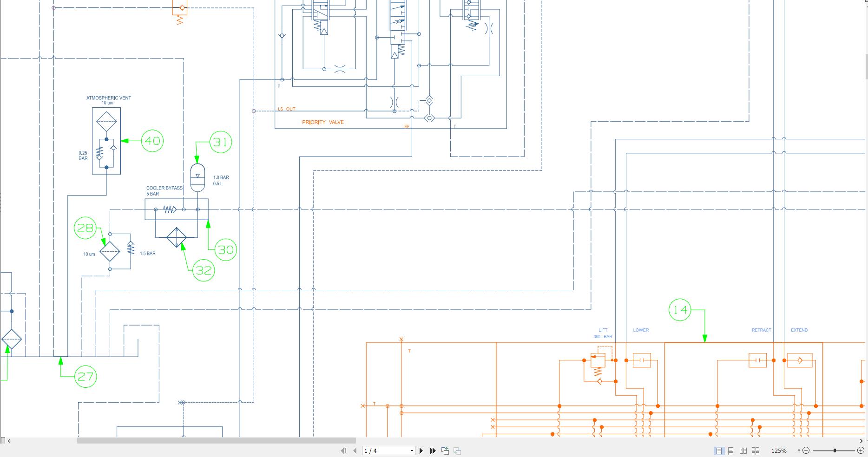Click the zoom out minus button
The height and width of the screenshot is (457, 868).
point(806,450)
